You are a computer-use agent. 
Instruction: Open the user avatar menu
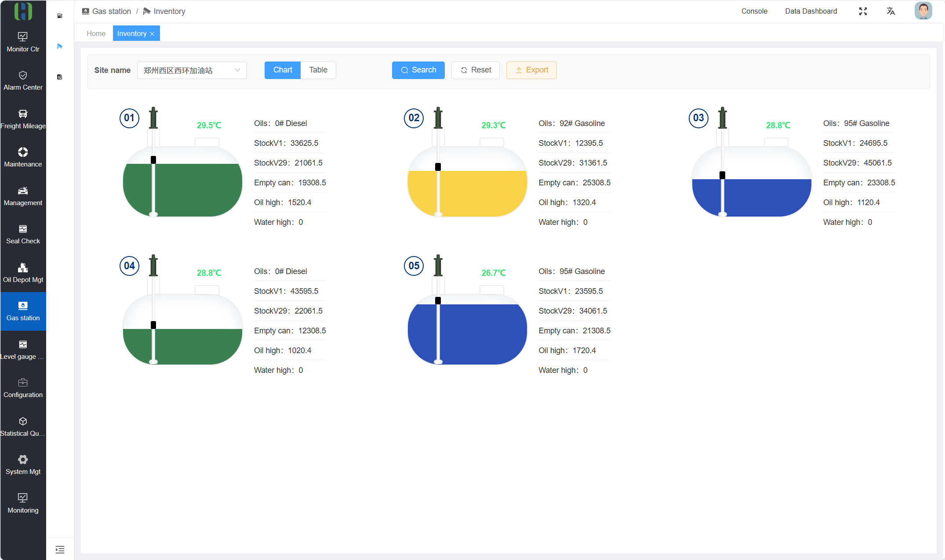[x=923, y=11]
